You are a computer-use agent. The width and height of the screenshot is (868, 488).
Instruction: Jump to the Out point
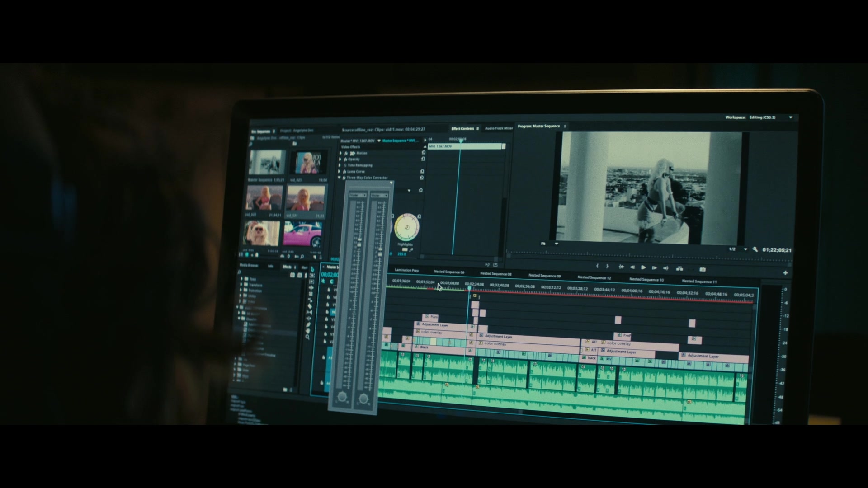point(665,268)
